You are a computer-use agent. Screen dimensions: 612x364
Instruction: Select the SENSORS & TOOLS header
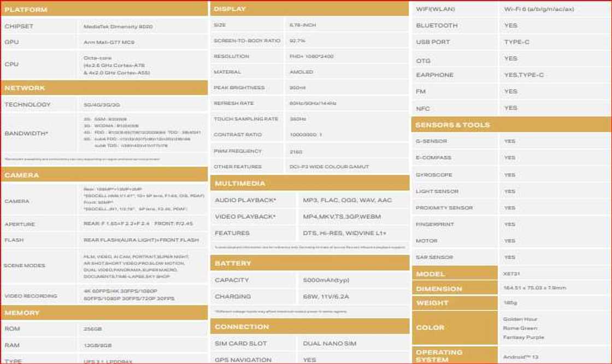(452, 125)
